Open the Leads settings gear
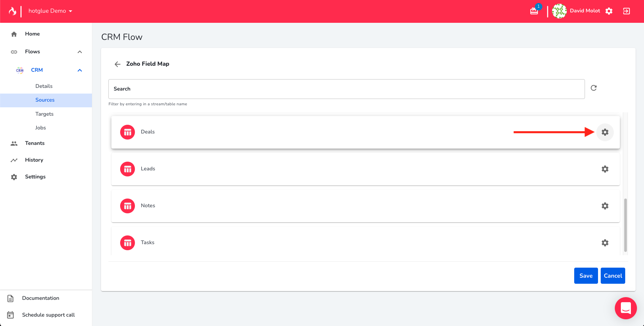The height and width of the screenshot is (326, 644). coord(605,169)
